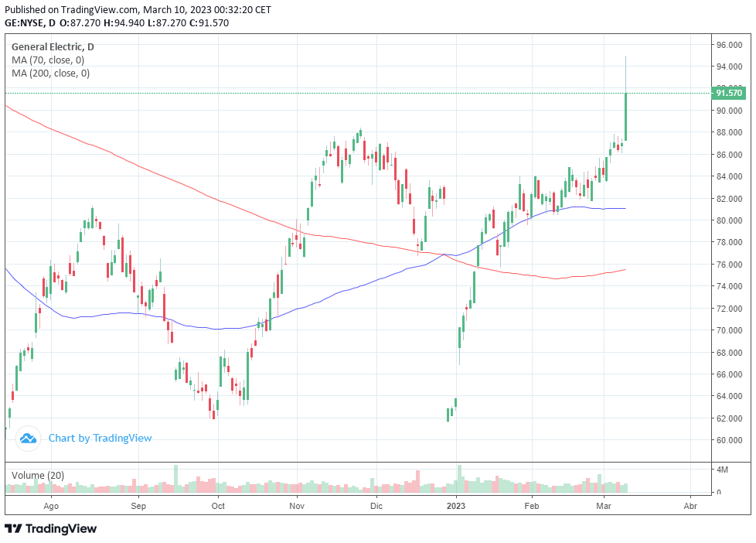
Task: Open the Chart by TradingView link
Action: (x=100, y=439)
